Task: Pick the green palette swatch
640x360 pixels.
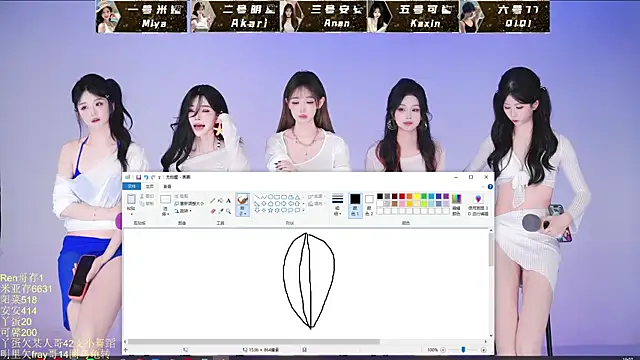Action: coord(424,196)
